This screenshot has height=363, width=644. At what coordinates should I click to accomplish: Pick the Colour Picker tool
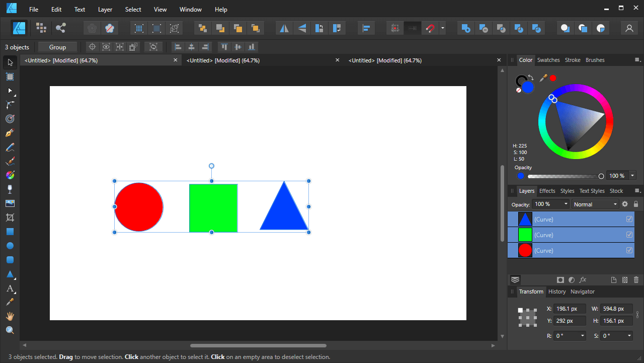(10, 302)
